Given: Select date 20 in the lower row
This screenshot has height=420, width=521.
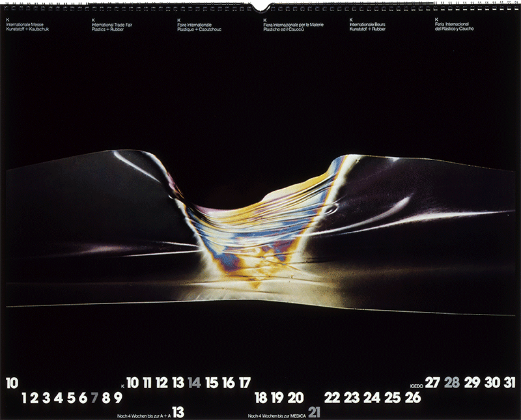Looking at the screenshot, I should pos(296,398).
